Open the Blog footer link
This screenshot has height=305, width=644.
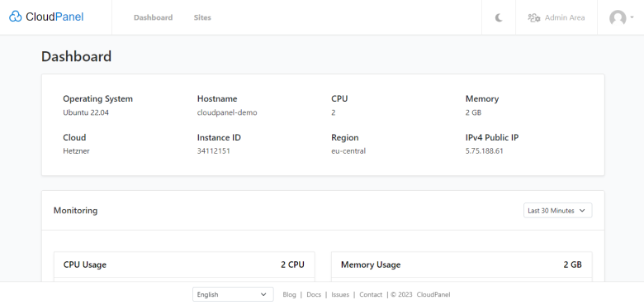coord(289,295)
